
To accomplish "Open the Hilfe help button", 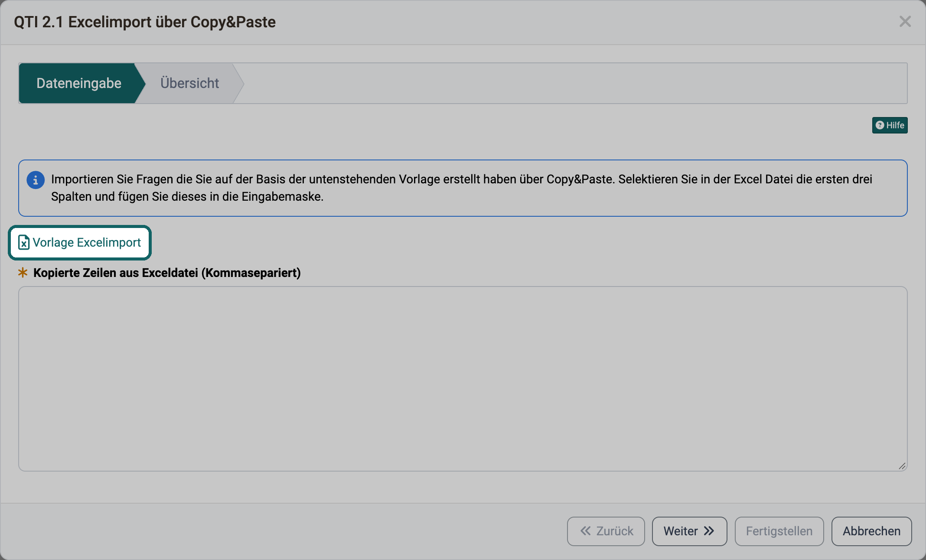I will click(890, 125).
